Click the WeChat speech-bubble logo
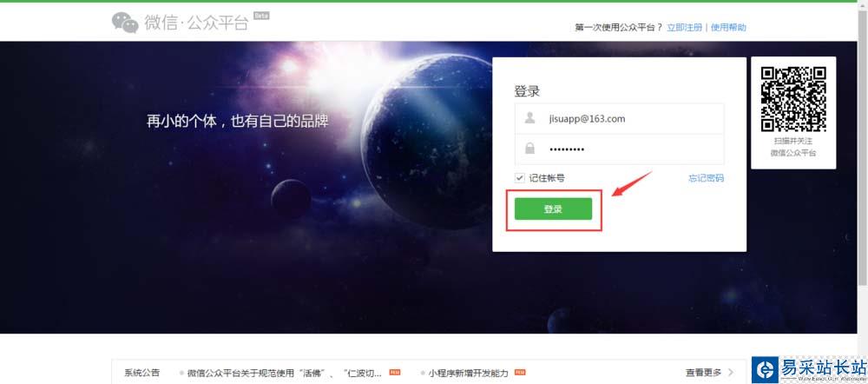This screenshot has width=868, height=384. 124,23
